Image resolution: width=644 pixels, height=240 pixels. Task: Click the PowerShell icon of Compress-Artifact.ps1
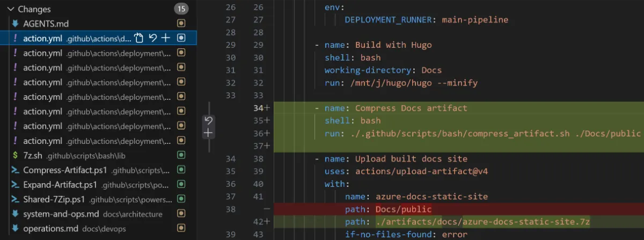[x=15, y=170]
